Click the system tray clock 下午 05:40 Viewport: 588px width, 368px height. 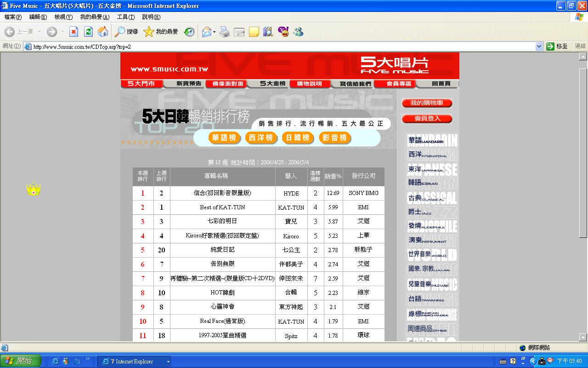click(x=570, y=361)
